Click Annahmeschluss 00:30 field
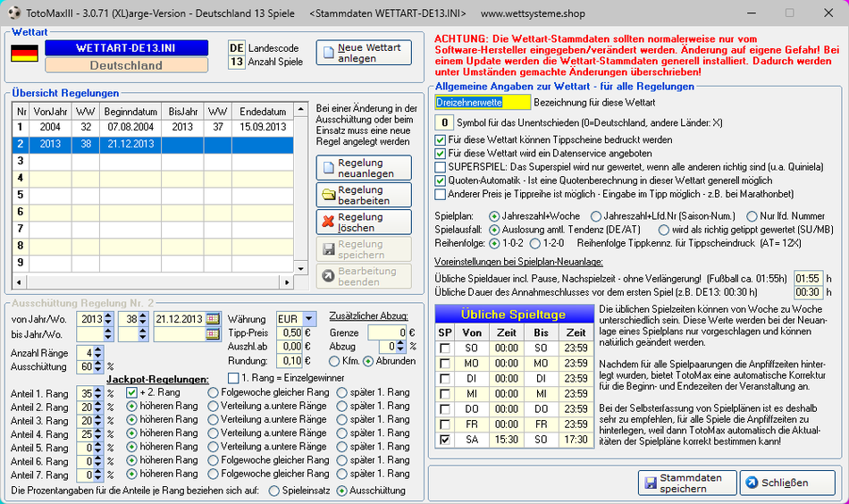Image resolution: width=849 pixels, height=504 pixels. [808, 292]
